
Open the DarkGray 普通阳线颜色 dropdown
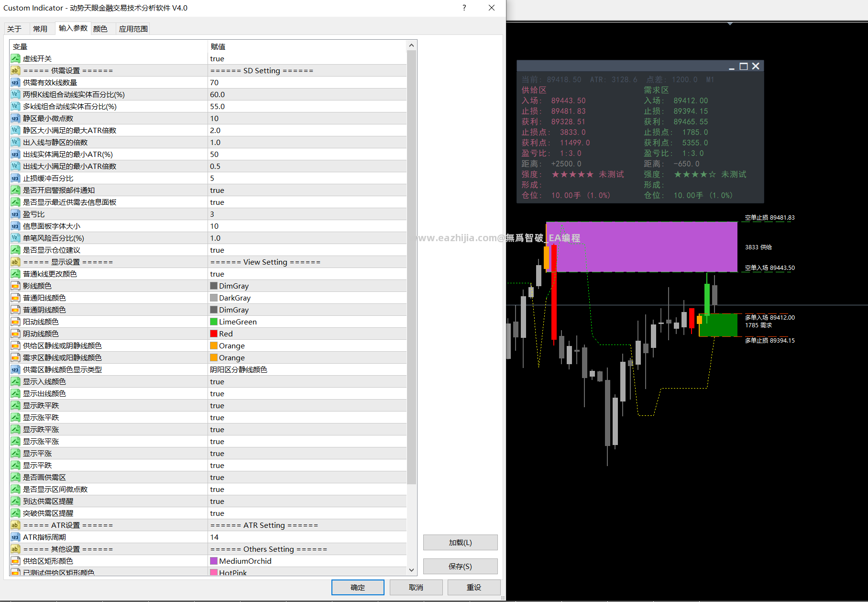(308, 298)
